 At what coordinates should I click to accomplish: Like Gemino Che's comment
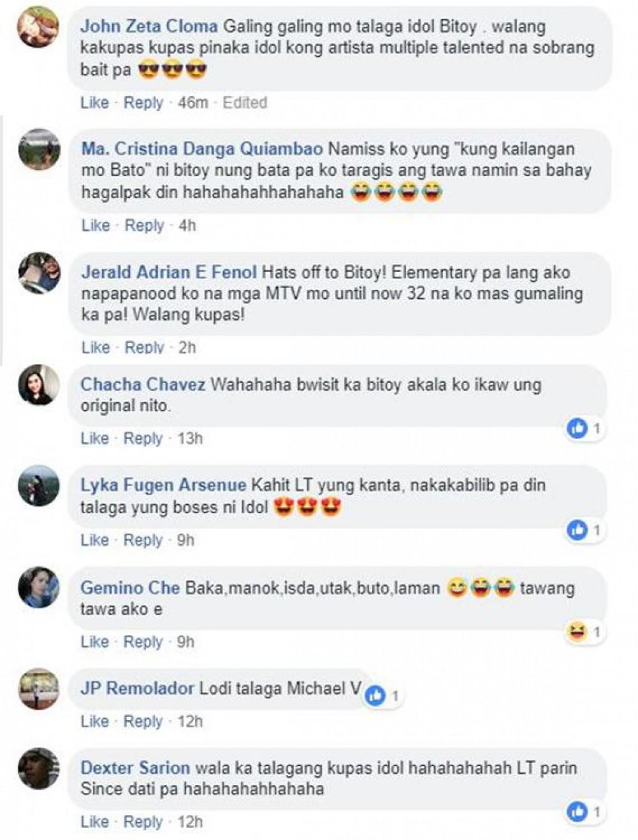coord(94,642)
